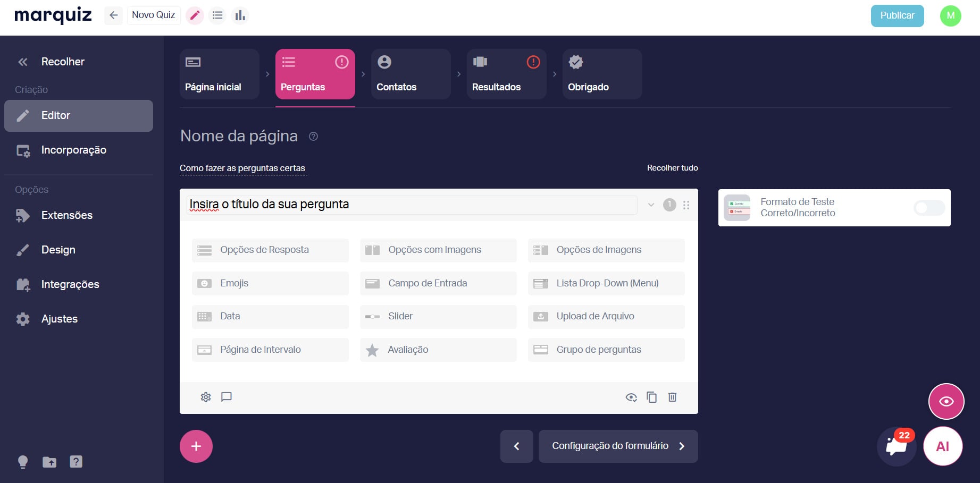The image size is (980, 483).
Task: Click the Publicar button
Action: (x=898, y=15)
